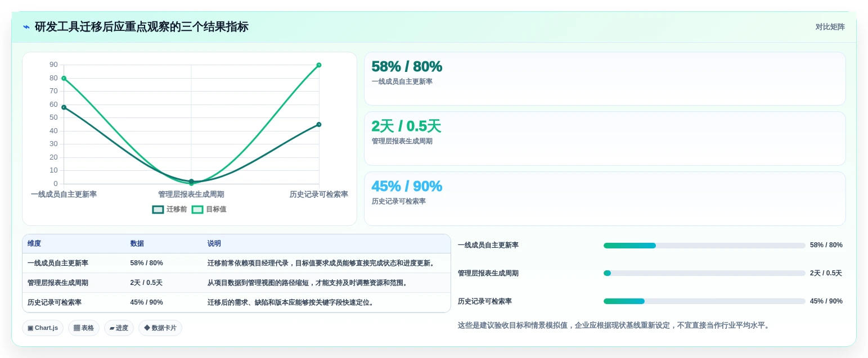Click the 一线成员自主更新率 progress bar
868x358 pixels.
[704, 246]
